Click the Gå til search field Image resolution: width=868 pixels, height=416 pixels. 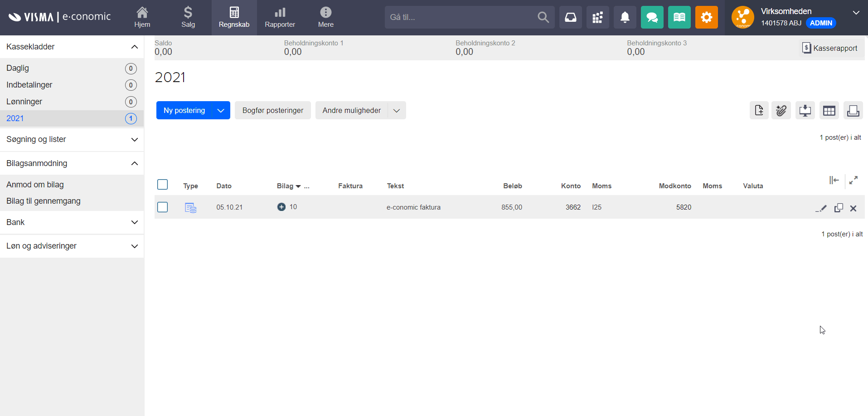(x=460, y=17)
